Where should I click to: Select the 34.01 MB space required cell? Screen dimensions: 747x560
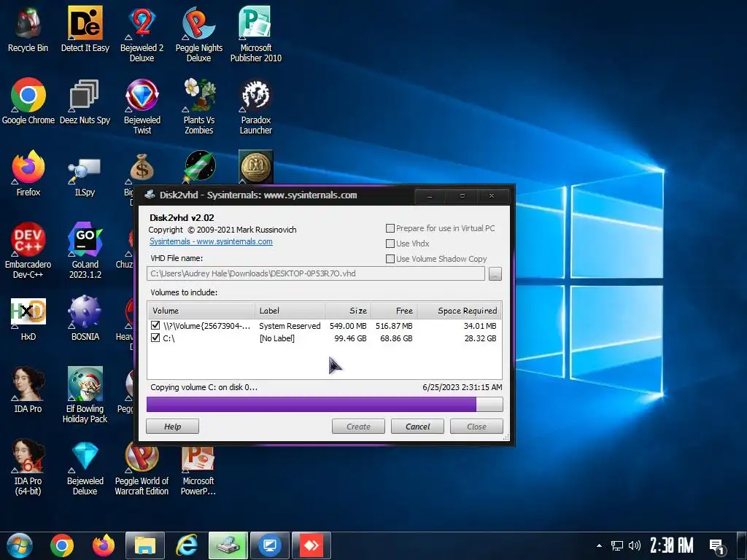pyautogui.click(x=480, y=326)
